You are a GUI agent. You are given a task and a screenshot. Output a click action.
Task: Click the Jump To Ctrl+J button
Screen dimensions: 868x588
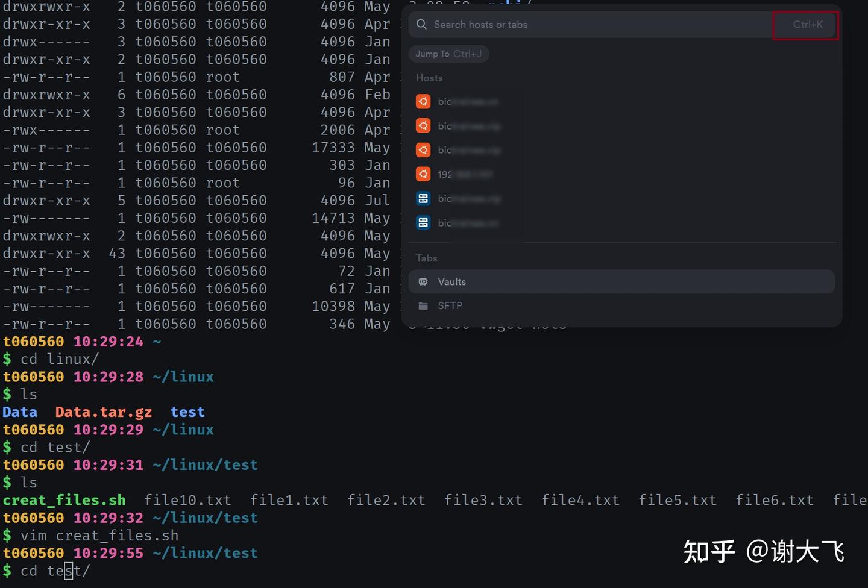[x=448, y=54]
